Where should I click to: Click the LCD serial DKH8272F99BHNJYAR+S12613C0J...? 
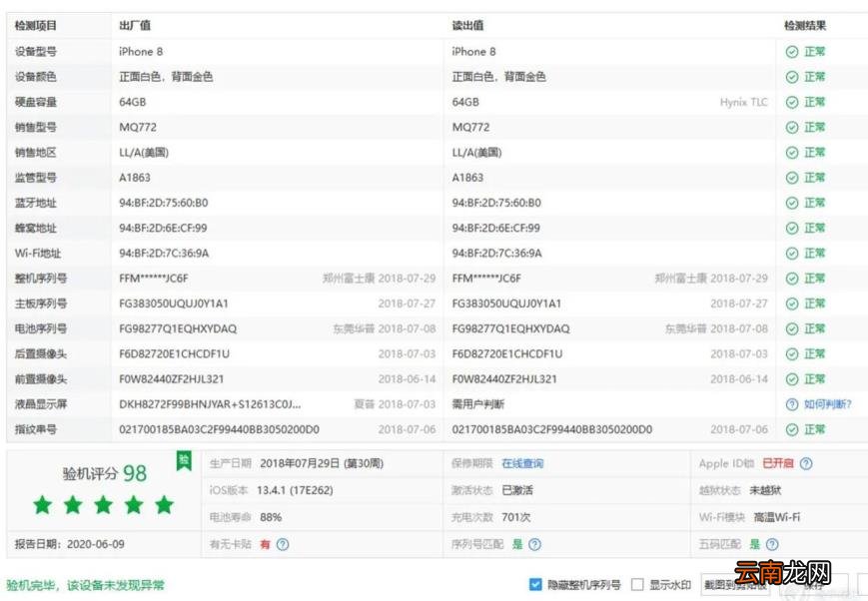tap(210, 404)
